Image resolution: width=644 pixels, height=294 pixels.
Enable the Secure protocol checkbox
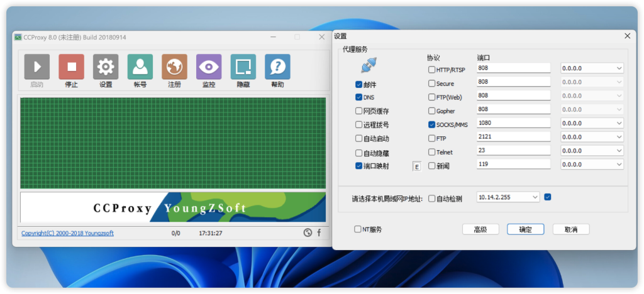[x=431, y=84]
